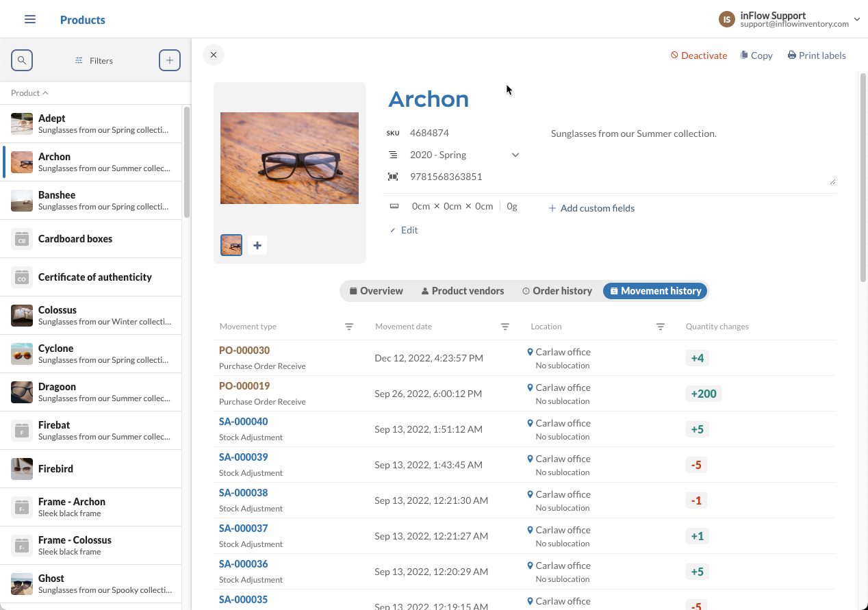The height and width of the screenshot is (610, 868).
Task: Switch to the Order history tab
Action: [x=557, y=290]
